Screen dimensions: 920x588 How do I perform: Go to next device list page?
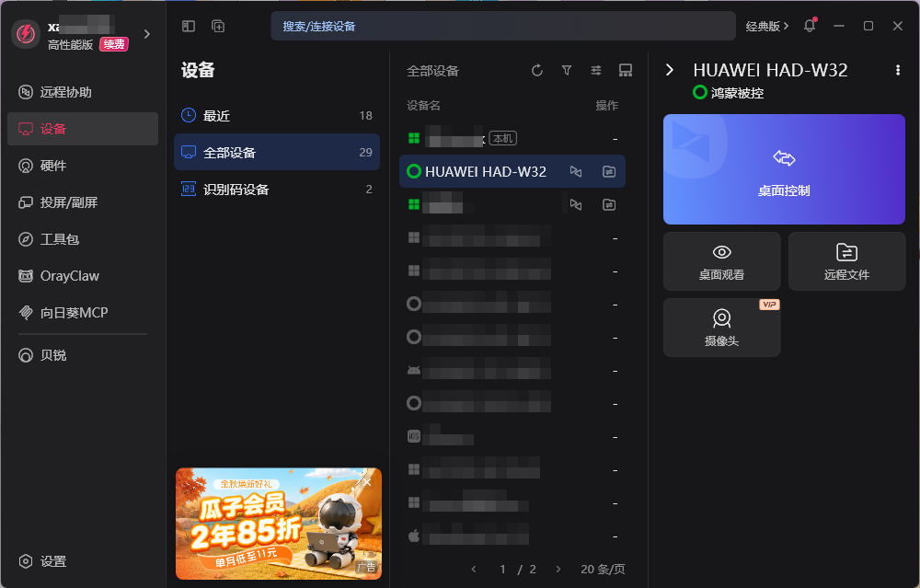pos(558,569)
